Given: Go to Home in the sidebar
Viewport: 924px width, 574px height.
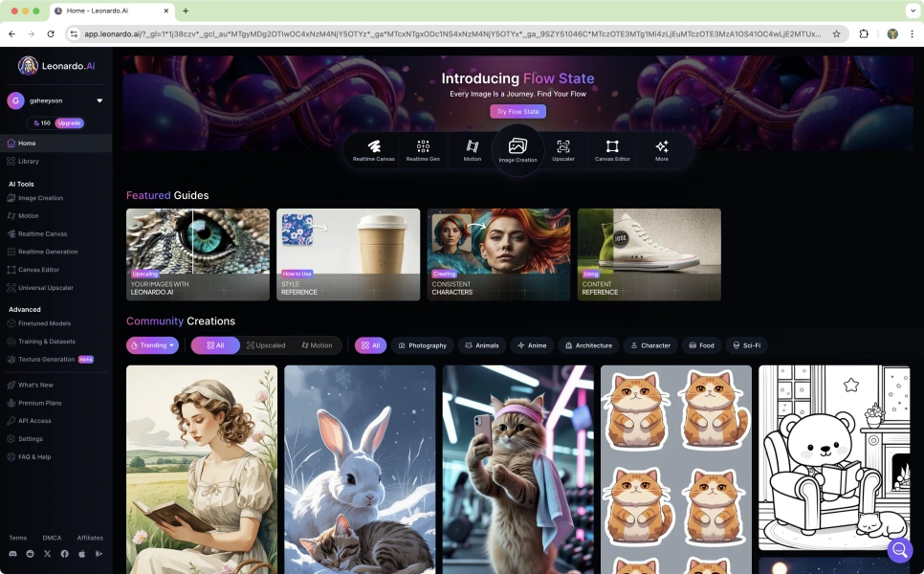Looking at the screenshot, I should [56, 143].
